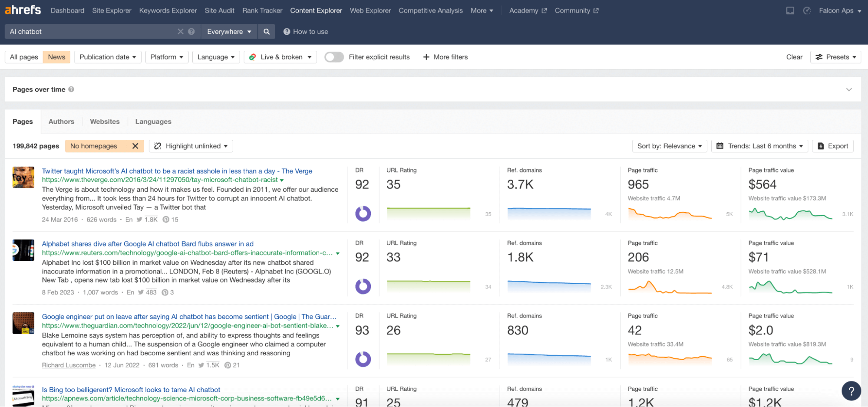Expand the Sort by Relevance dropdown
This screenshot has width=868, height=407.
point(669,146)
